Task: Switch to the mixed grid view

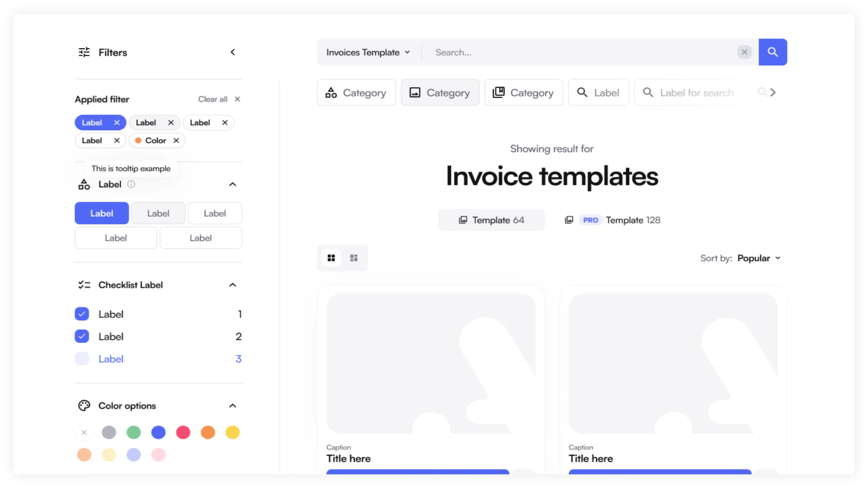Action: pos(353,258)
